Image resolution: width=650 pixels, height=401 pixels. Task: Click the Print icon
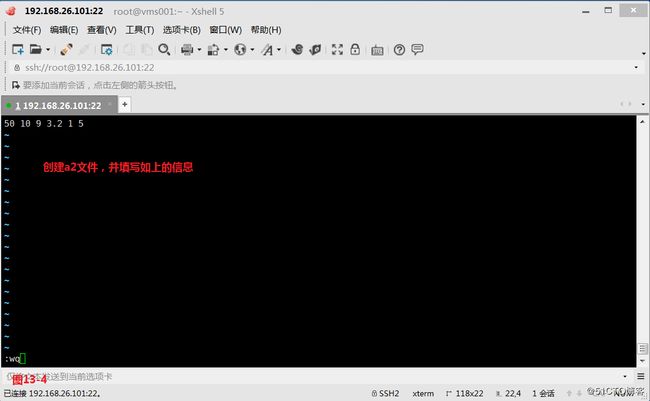187,50
